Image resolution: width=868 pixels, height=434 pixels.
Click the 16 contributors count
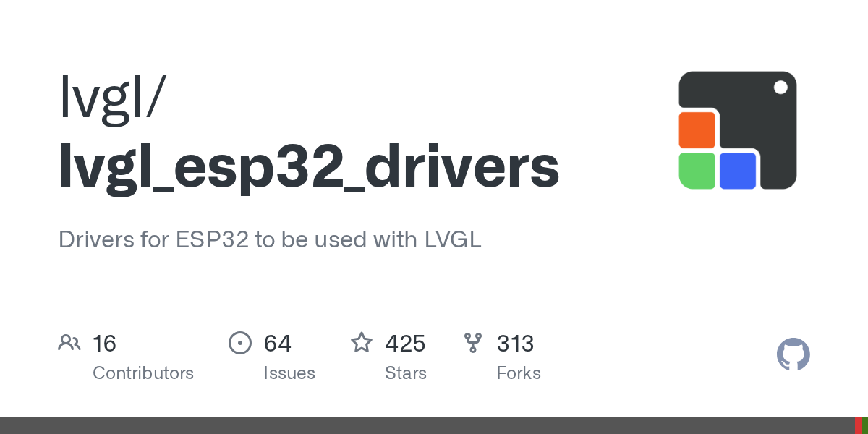click(104, 344)
